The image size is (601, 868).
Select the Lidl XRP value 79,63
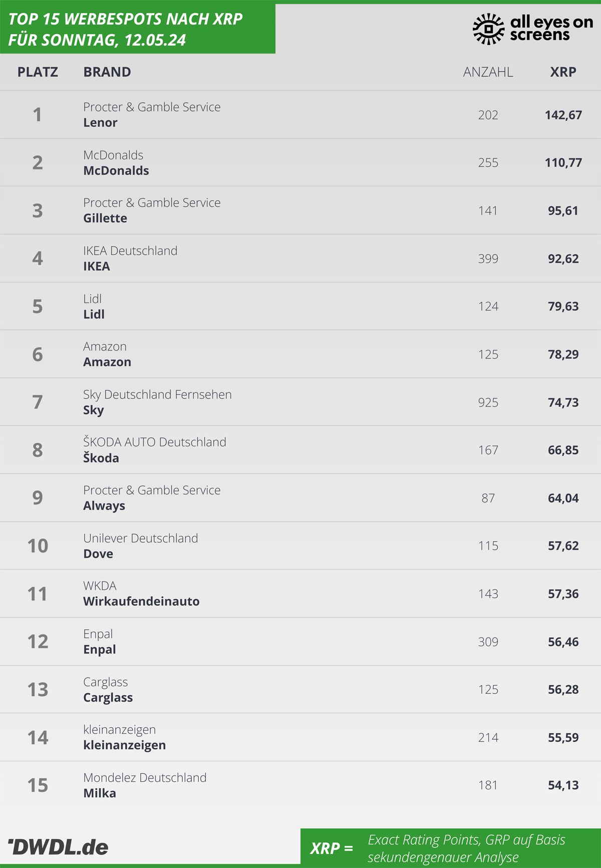pyautogui.click(x=563, y=307)
